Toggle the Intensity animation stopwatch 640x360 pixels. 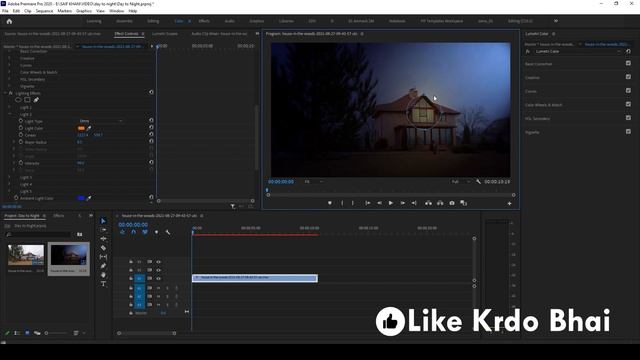pyautogui.click(x=20, y=163)
